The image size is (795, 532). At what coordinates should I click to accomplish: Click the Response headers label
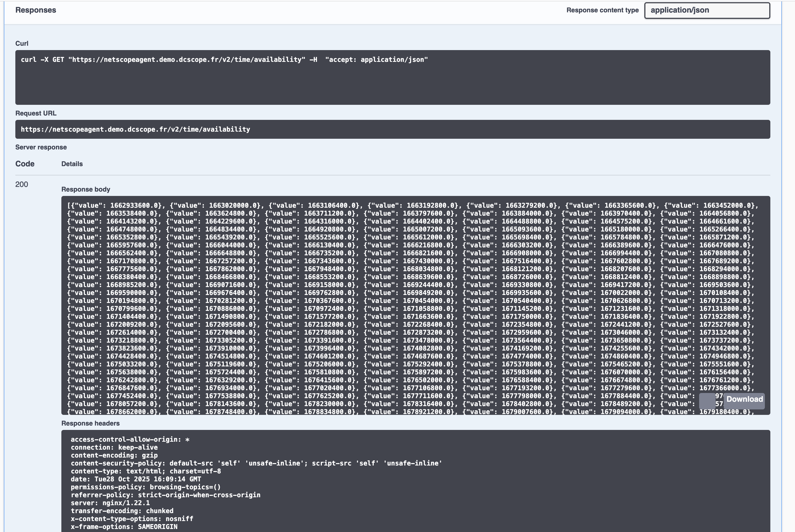tap(90, 423)
